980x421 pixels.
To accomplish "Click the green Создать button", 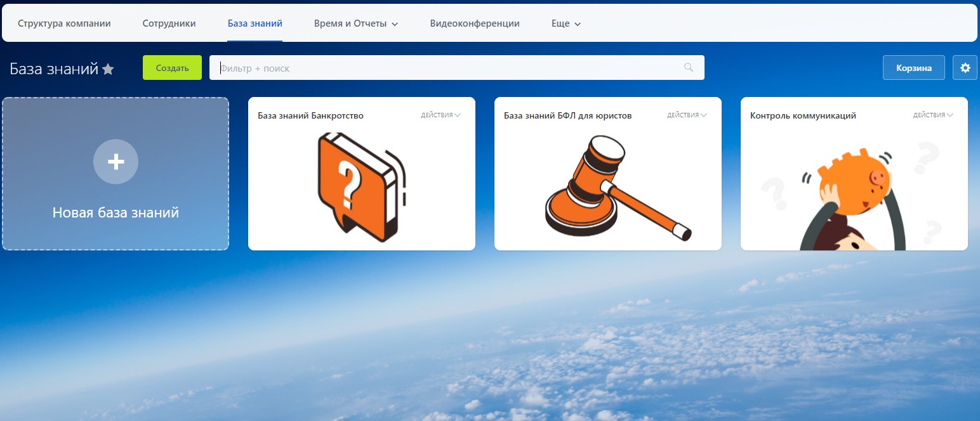I will click(x=172, y=68).
